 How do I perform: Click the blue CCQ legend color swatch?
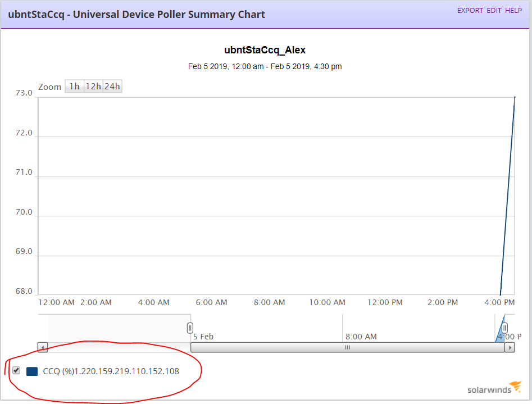[x=32, y=371]
